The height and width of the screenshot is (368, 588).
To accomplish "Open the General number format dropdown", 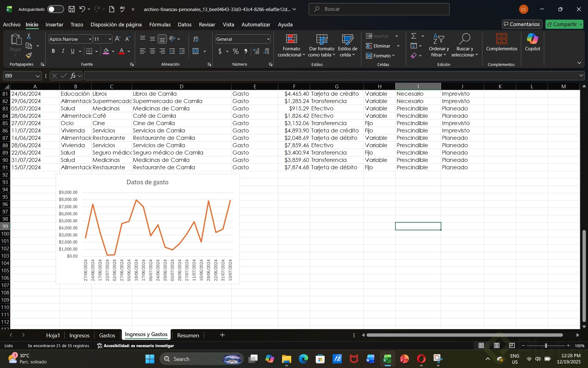I will click(268, 39).
